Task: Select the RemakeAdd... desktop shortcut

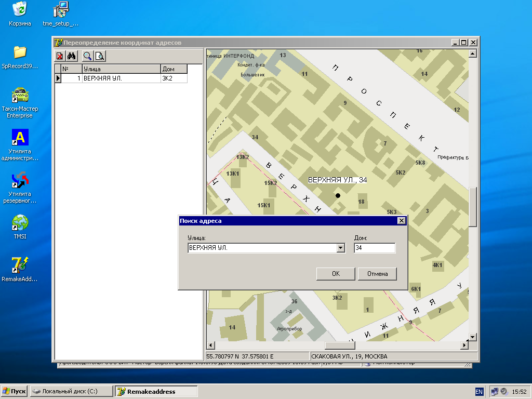Action: [20, 265]
